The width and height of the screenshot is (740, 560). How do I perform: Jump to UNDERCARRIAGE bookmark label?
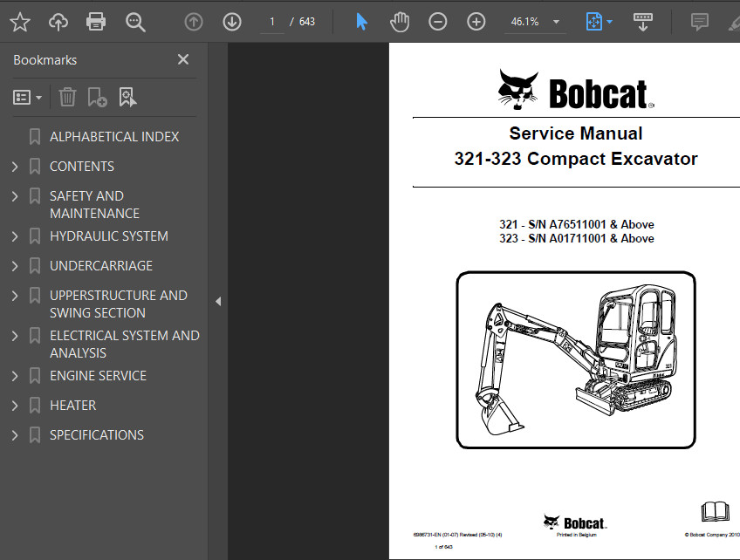(101, 266)
